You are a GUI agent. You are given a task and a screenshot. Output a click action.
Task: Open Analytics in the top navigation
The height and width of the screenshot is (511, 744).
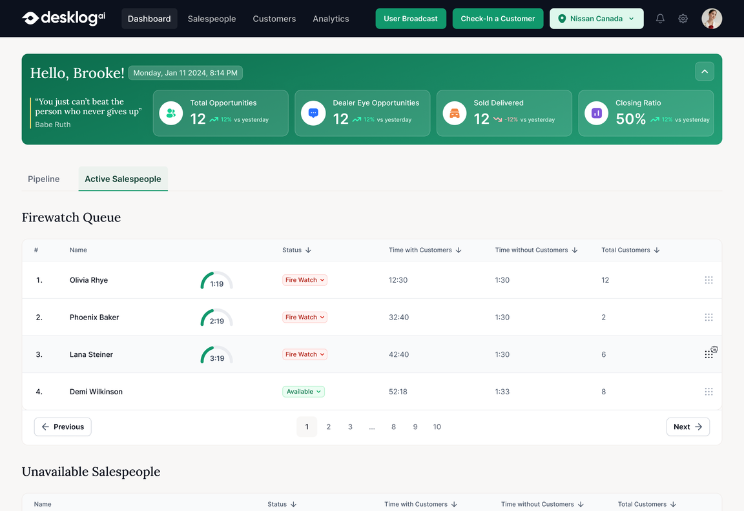331,19
